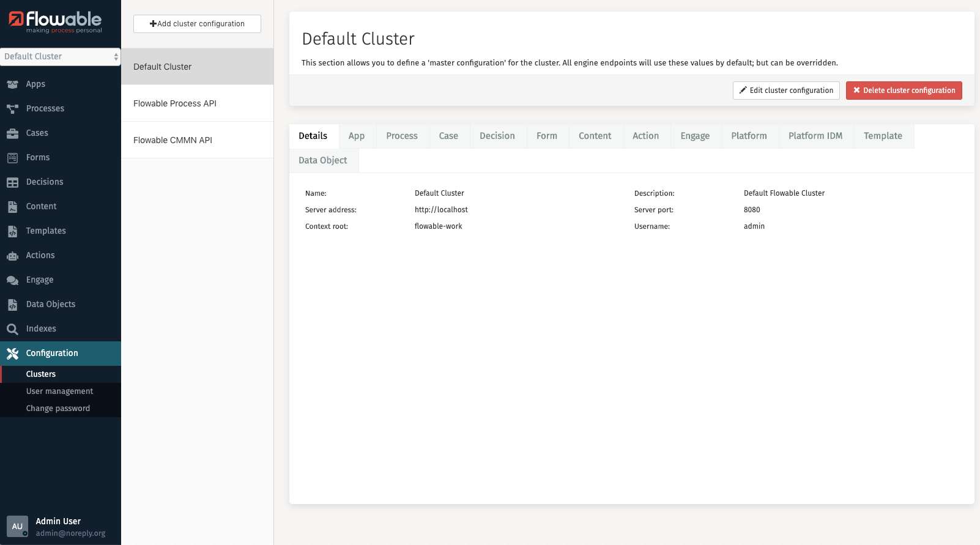This screenshot has height=545, width=980.
Task: Click the Actions robot icon
Action: 12,256
